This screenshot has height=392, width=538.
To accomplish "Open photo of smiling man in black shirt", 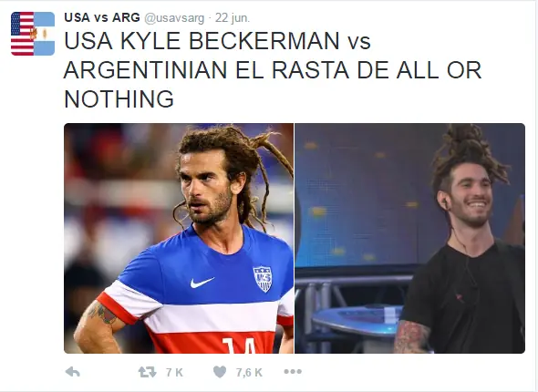I will (x=410, y=238).
